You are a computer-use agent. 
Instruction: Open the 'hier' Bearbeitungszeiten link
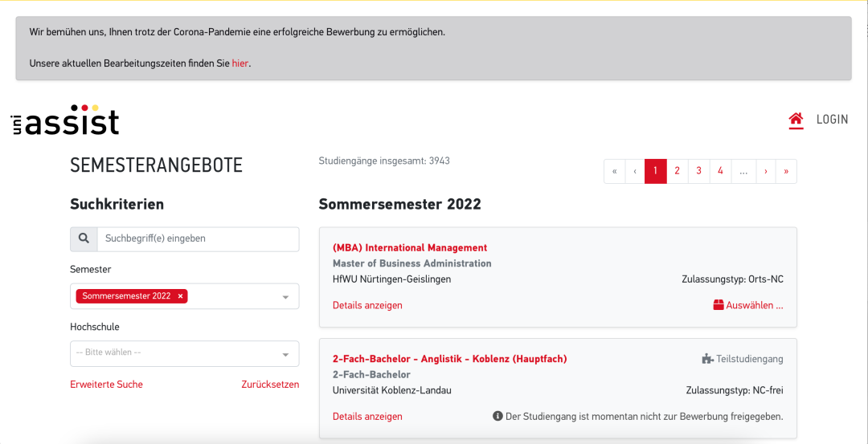240,63
